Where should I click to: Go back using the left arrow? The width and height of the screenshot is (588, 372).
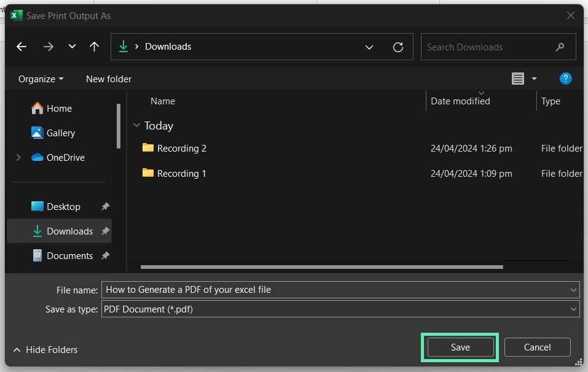22,47
